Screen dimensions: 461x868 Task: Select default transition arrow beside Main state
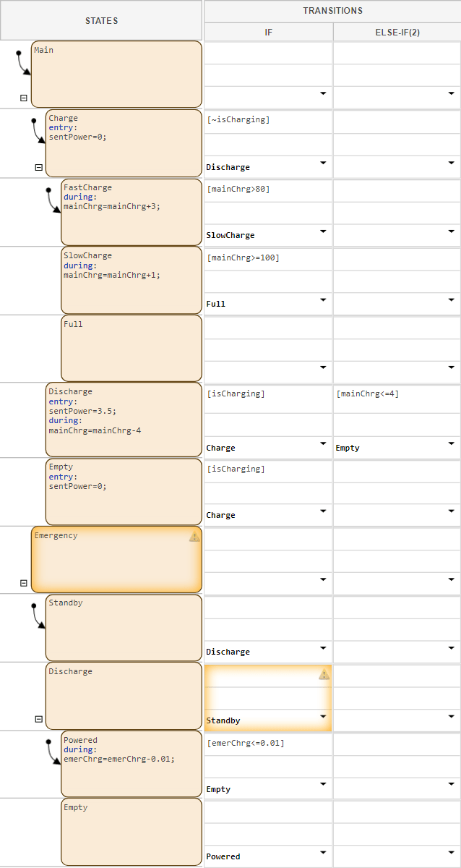(23, 64)
